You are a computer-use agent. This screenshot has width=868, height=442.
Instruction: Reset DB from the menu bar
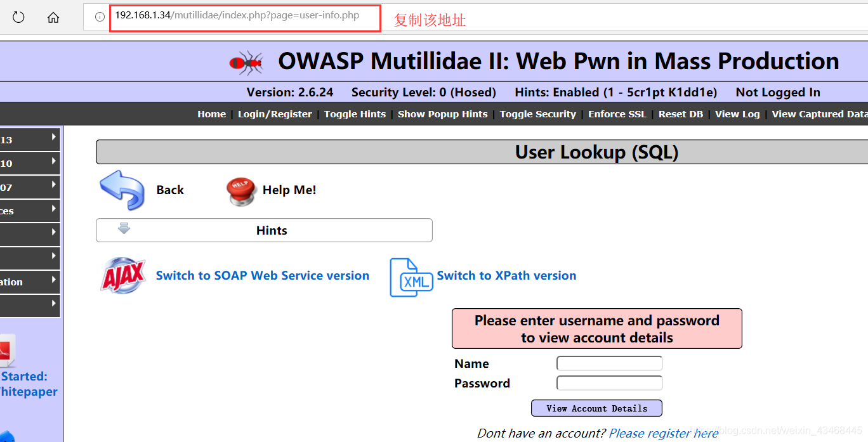[681, 114]
